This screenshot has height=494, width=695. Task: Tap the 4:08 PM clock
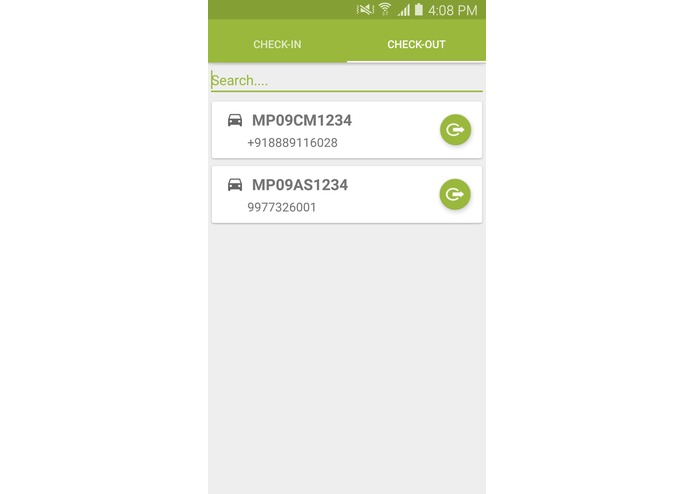453,10
